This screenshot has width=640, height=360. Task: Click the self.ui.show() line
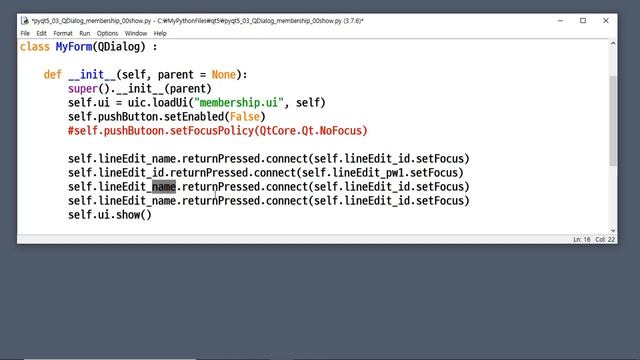coord(109,215)
